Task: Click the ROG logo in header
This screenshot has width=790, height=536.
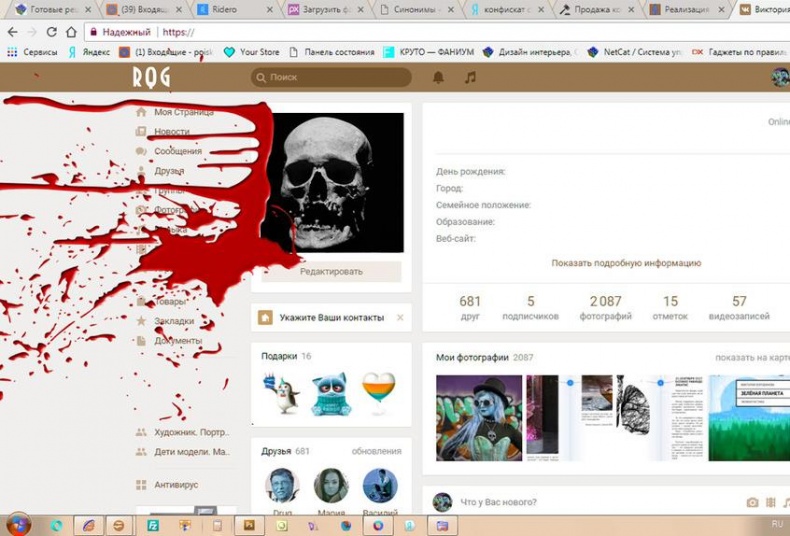Action: point(151,77)
